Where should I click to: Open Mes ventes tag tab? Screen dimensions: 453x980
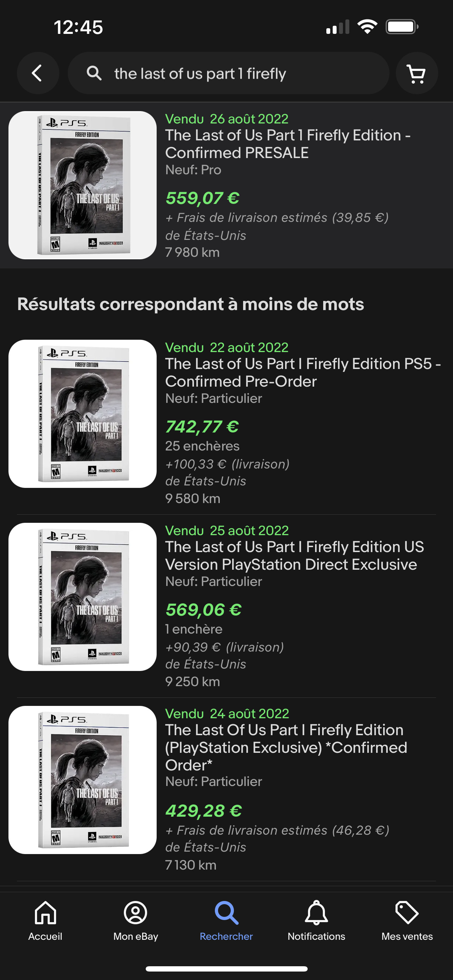point(407,920)
